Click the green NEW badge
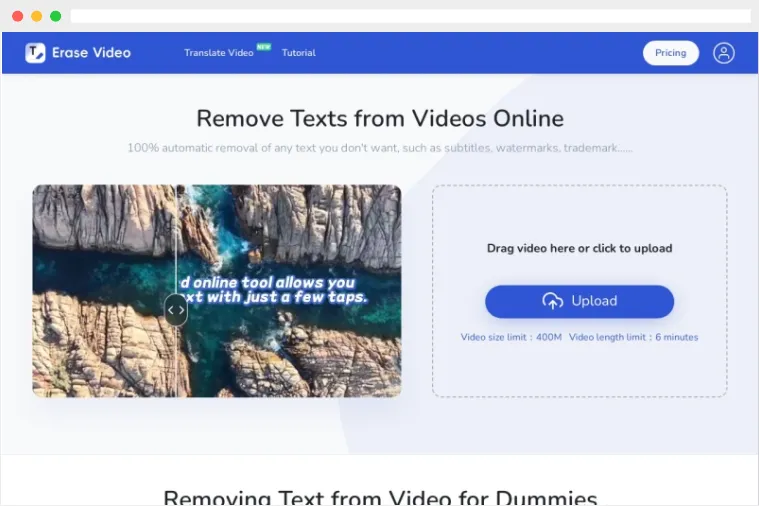This screenshot has width=759, height=506. click(264, 46)
